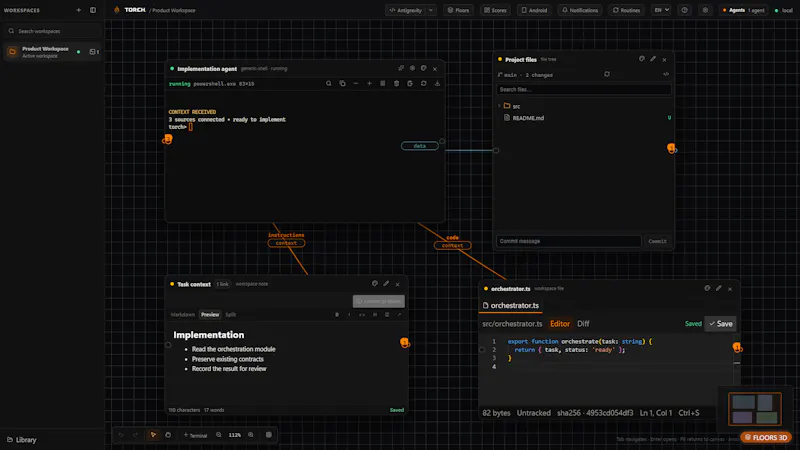
Task: Copy the terminal output
Action: click(342, 84)
